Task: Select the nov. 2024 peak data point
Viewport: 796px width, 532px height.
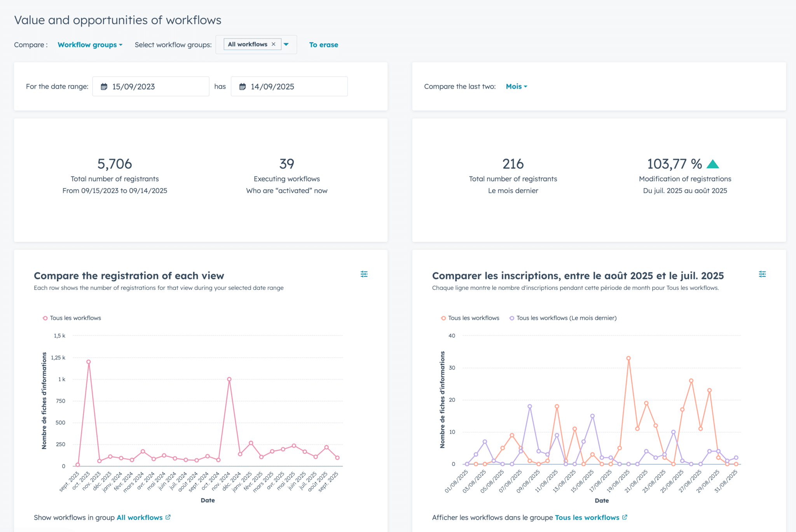Action: pyautogui.click(x=229, y=379)
